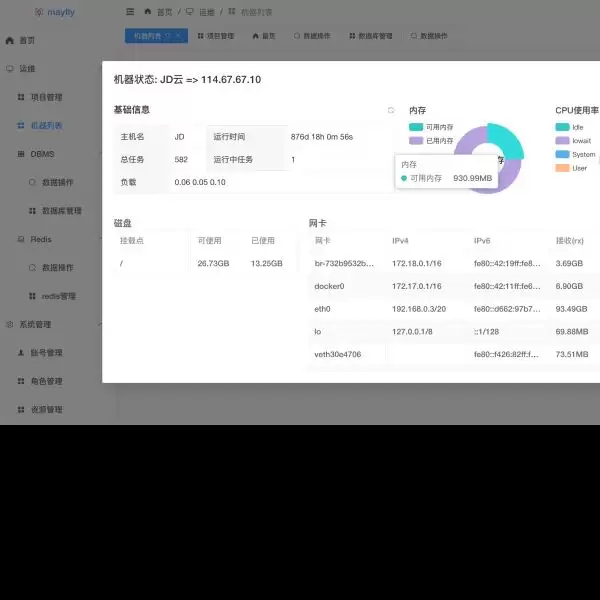Collapse the Redis submenu in sidebar

coord(52,239)
